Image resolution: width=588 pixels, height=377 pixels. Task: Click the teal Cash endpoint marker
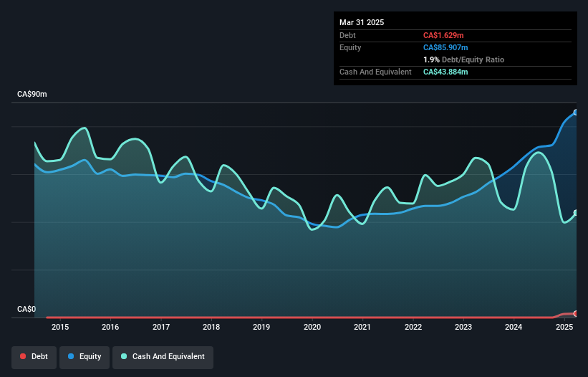pos(576,213)
